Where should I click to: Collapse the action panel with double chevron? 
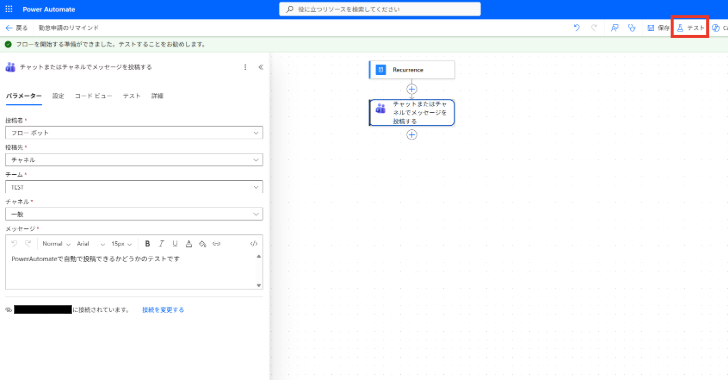[261, 67]
